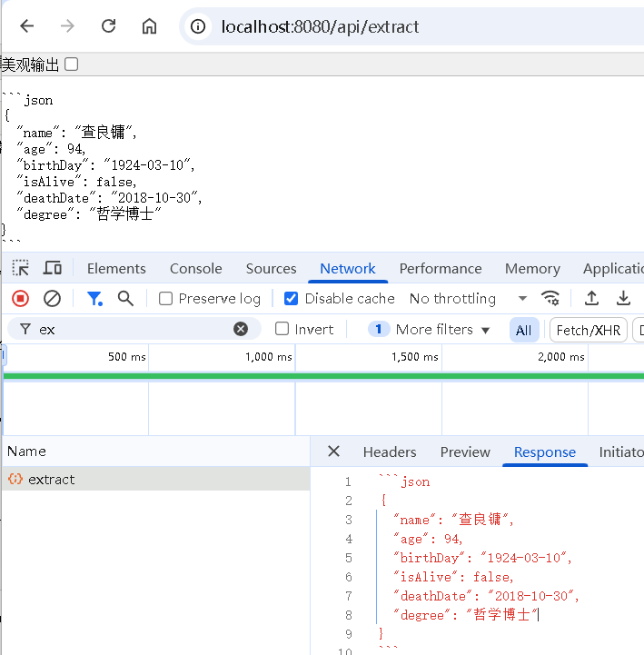The width and height of the screenshot is (644, 655).
Task: Click the filter text field containing ex
Action: 134,330
